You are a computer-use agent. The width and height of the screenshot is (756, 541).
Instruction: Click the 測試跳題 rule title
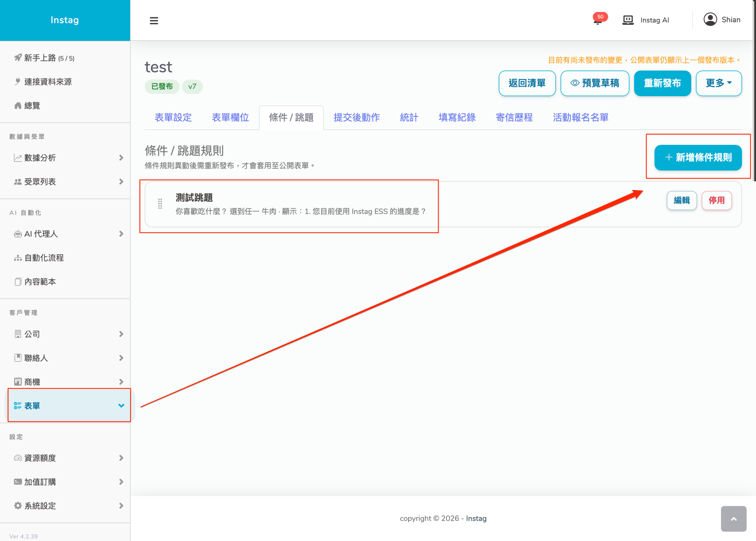(x=194, y=198)
